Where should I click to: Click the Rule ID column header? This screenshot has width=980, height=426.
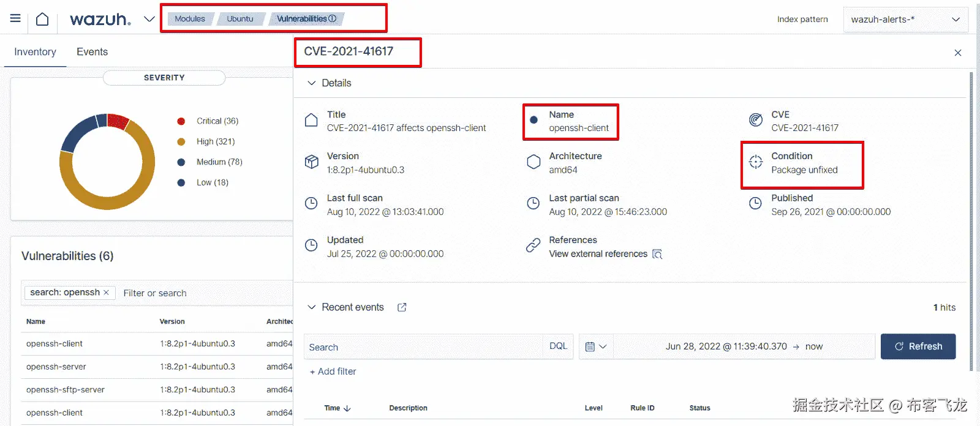coord(643,408)
